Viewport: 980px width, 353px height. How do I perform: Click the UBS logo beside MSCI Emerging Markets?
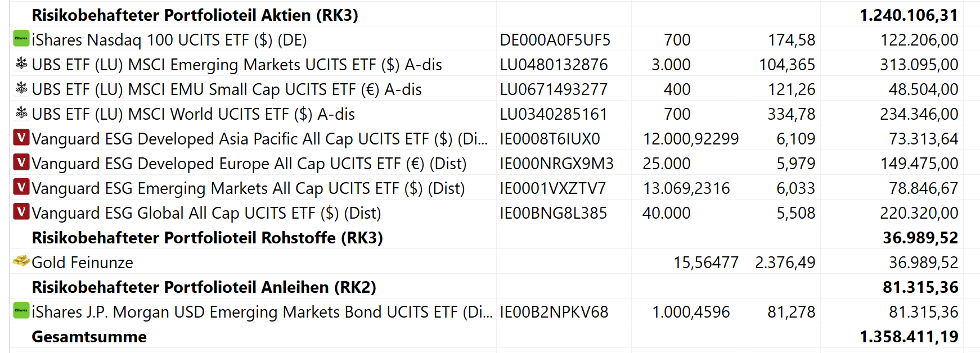pos(21,64)
